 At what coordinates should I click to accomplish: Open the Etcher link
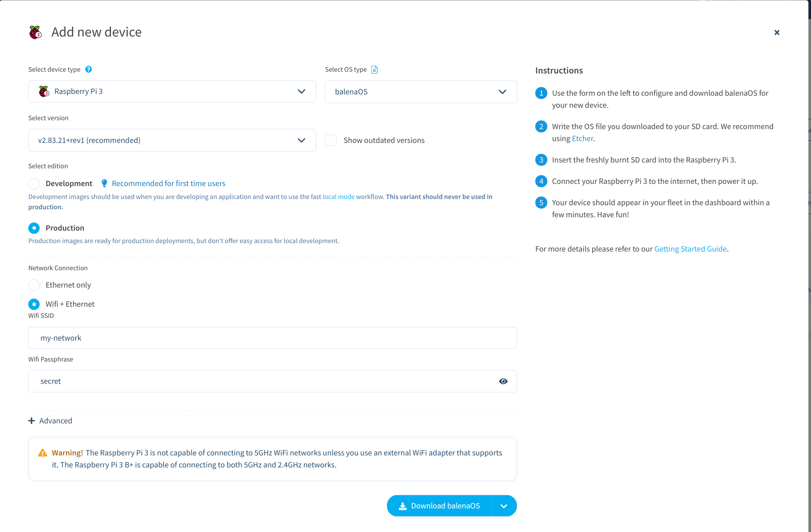[x=582, y=138]
